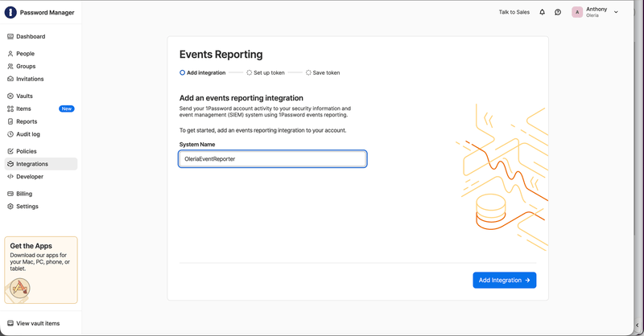Viewport: 644px width, 336px height.
Task: Select the Add integration step indicator
Action: pyautogui.click(x=203, y=72)
